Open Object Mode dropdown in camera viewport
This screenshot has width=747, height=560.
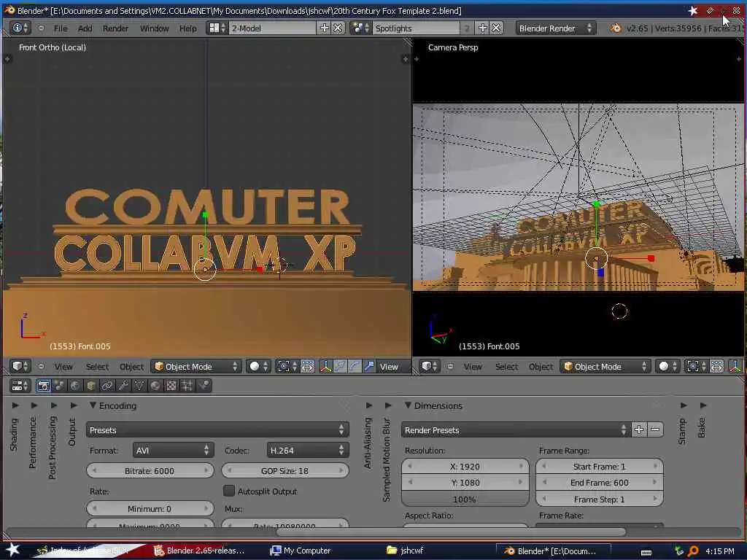point(605,366)
